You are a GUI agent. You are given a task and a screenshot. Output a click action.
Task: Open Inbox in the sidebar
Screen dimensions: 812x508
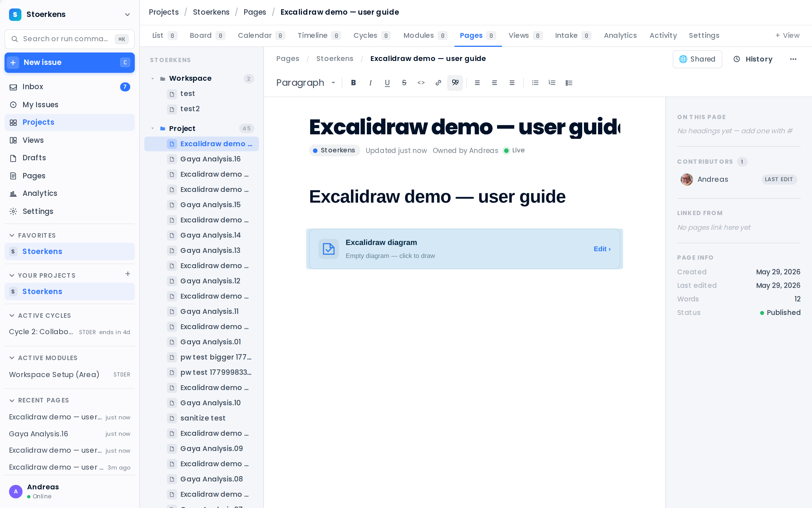[69, 87]
